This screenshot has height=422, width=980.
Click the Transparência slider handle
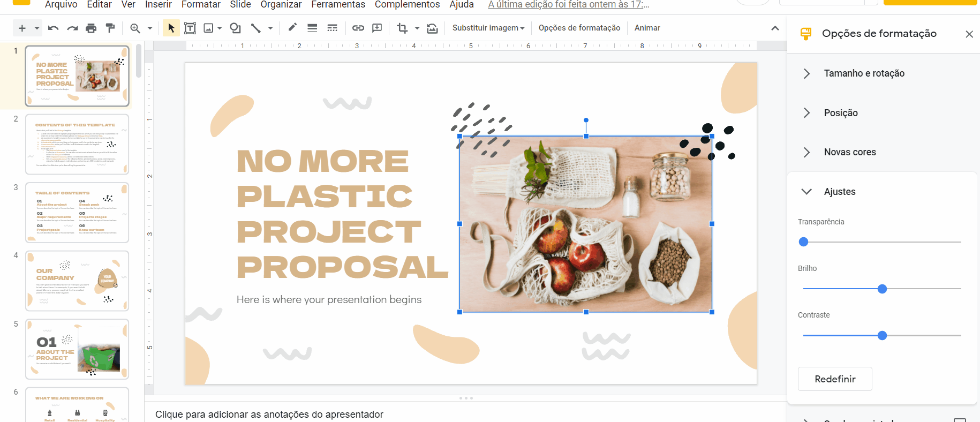click(803, 242)
